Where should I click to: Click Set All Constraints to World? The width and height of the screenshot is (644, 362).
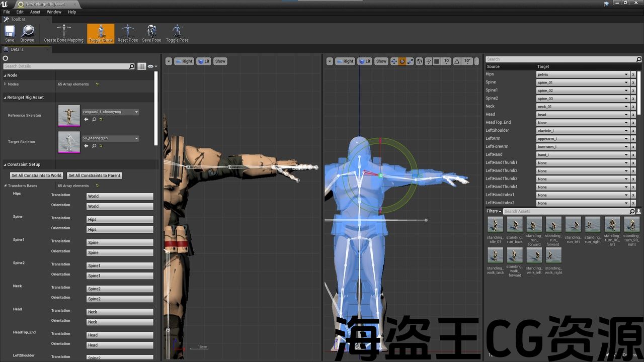pos(36,175)
